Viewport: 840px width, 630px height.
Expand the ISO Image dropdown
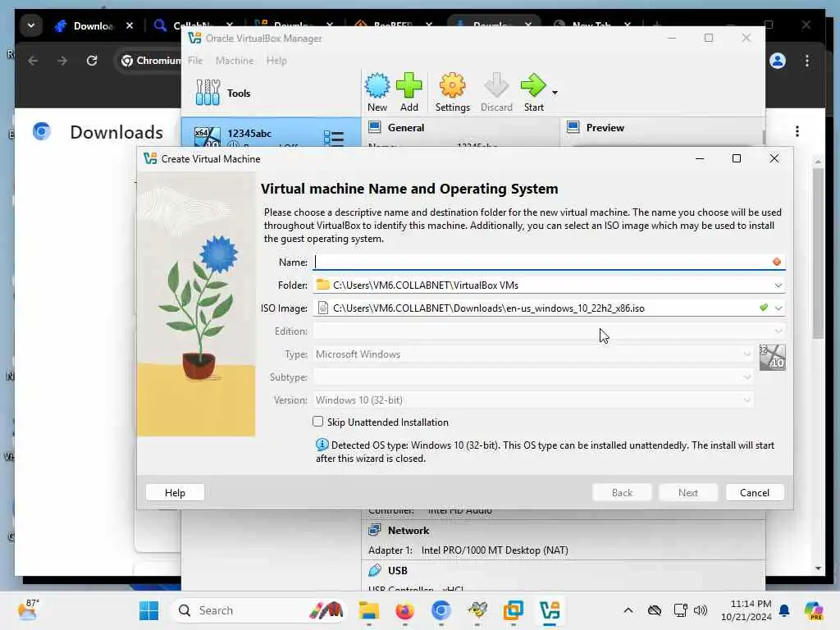click(778, 308)
